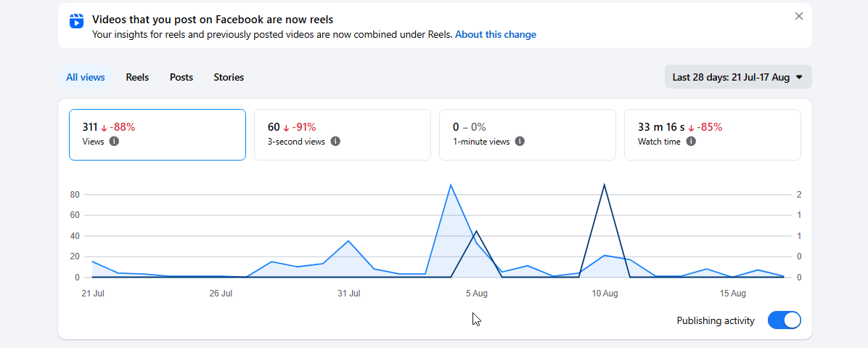Click the 10 Aug publishing activity peak

pyautogui.click(x=604, y=185)
